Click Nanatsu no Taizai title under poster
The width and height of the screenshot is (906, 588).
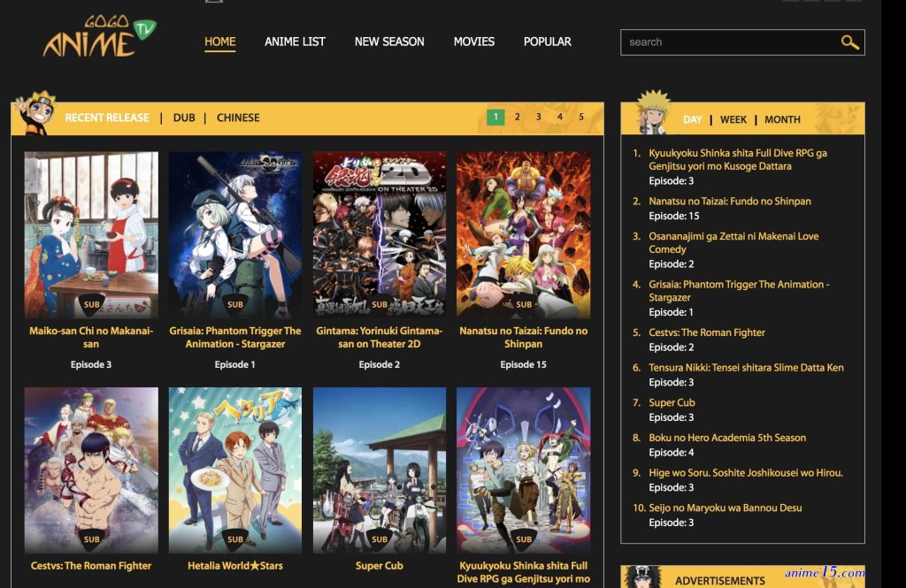click(x=524, y=337)
